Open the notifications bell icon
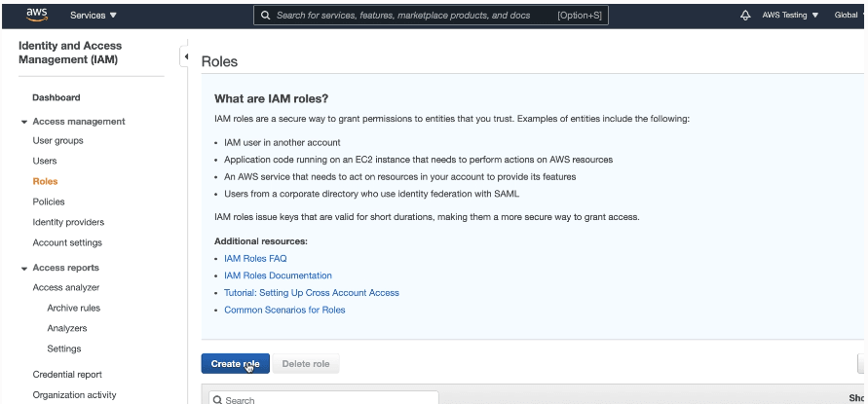 pos(745,16)
